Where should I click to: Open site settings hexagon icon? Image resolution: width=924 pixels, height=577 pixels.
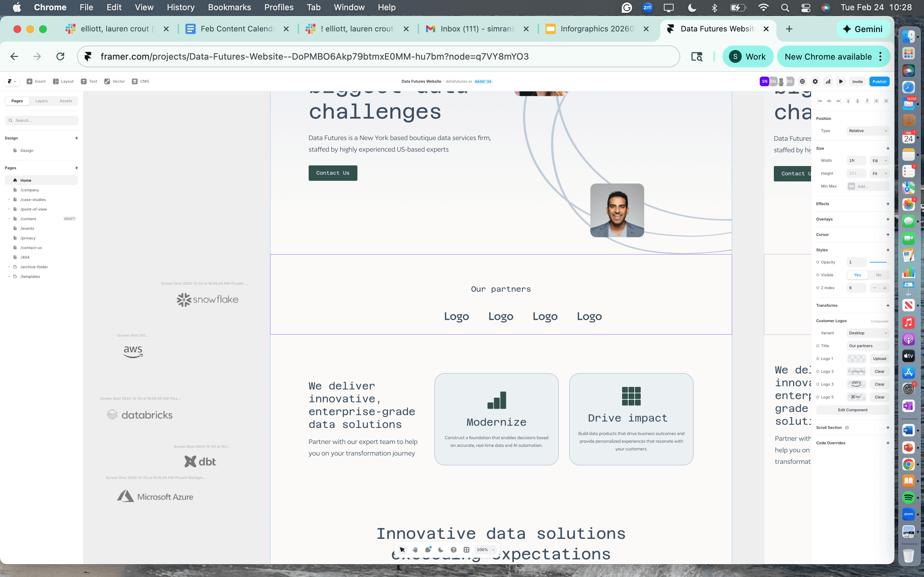(x=815, y=81)
